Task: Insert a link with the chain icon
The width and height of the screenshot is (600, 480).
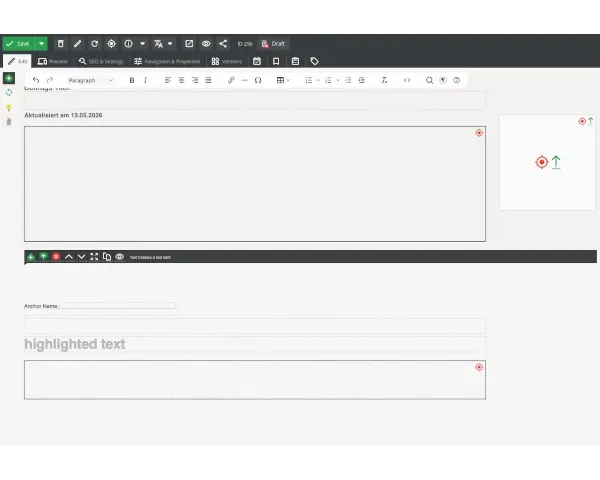Action: click(x=231, y=80)
